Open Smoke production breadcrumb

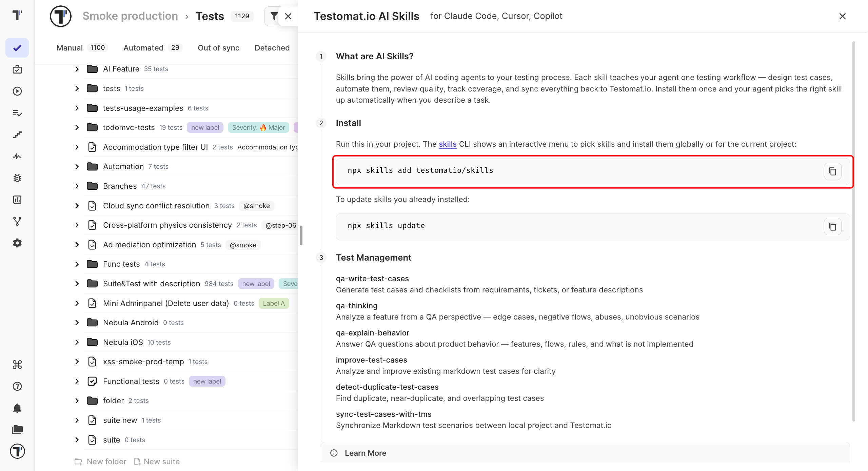[x=130, y=16]
